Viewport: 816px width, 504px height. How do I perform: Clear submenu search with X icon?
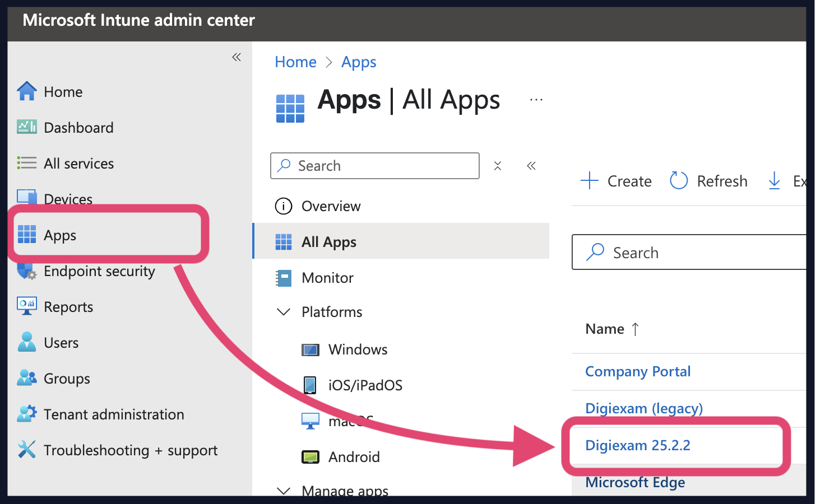[x=498, y=166]
